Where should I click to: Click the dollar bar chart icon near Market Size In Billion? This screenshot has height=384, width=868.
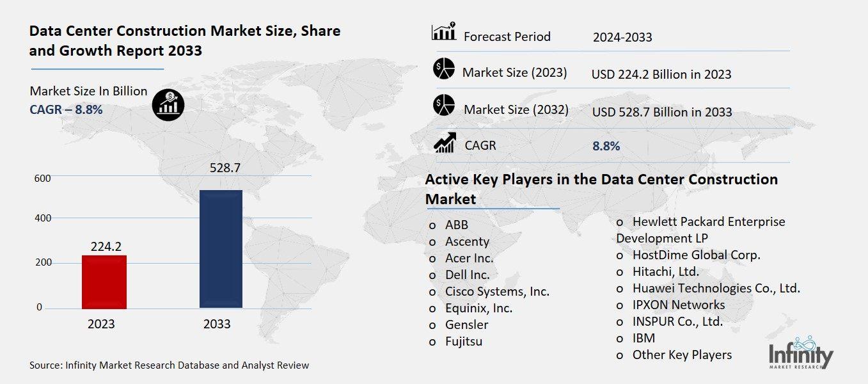click(167, 104)
